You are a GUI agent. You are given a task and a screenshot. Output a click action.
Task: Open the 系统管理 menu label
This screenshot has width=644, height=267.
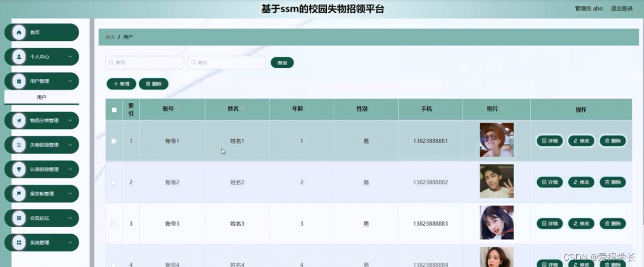[39, 242]
